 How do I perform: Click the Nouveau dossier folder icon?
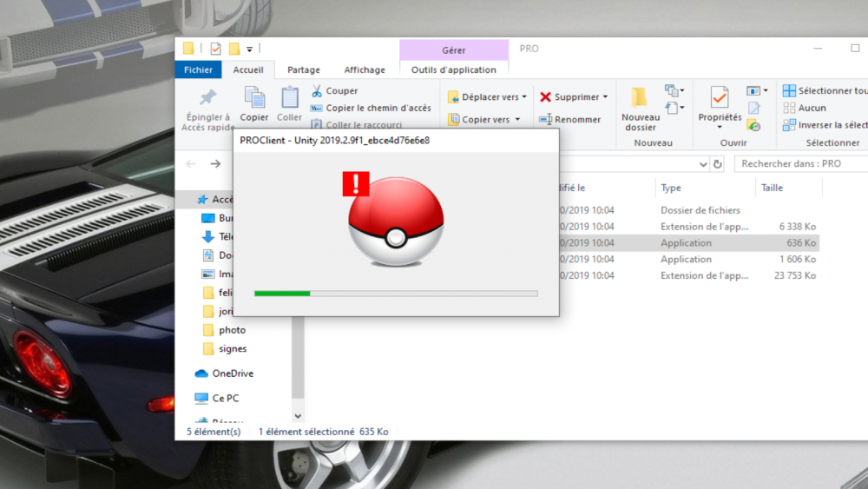640,97
